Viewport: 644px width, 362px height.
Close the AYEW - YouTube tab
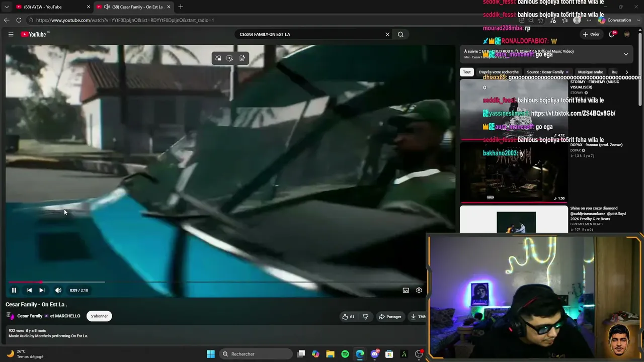[x=89, y=7]
